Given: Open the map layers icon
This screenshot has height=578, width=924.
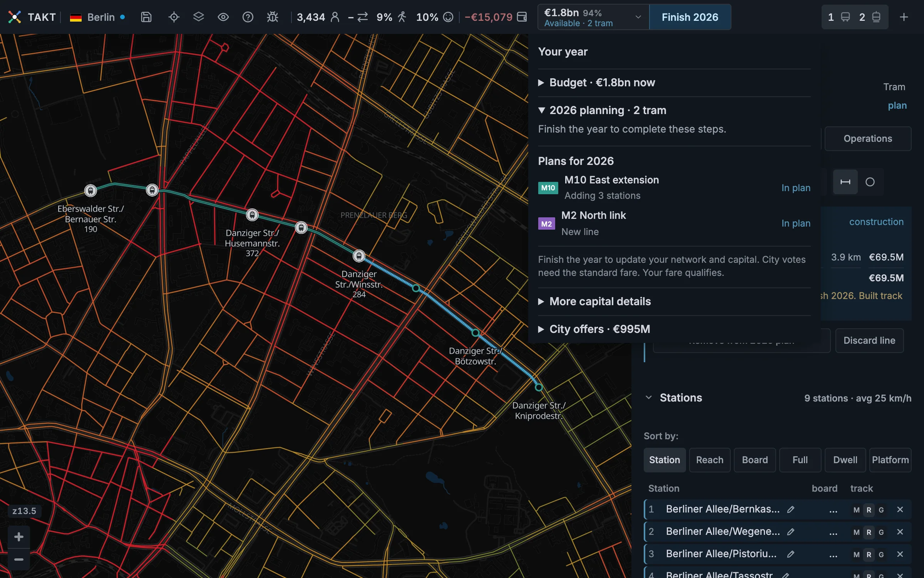Looking at the screenshot, I should click(199, 17).
